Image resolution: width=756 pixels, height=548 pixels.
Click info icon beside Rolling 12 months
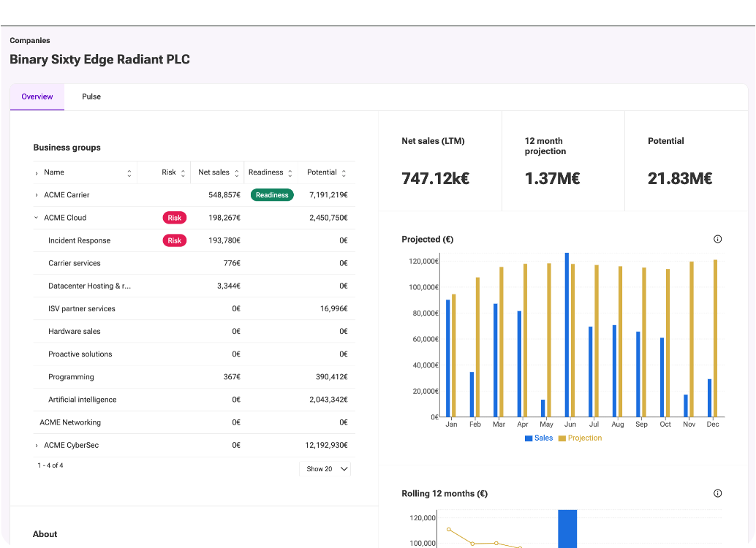(717, 493)
